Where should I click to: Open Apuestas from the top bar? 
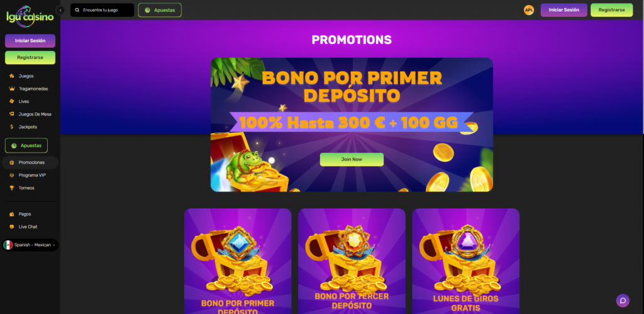point(160,10)
